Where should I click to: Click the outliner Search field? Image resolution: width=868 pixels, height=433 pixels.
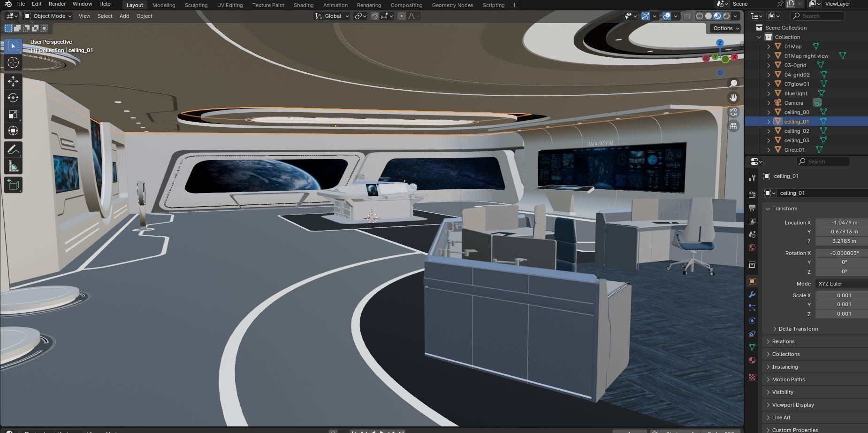pyautogui.click(x=817, y=16)
